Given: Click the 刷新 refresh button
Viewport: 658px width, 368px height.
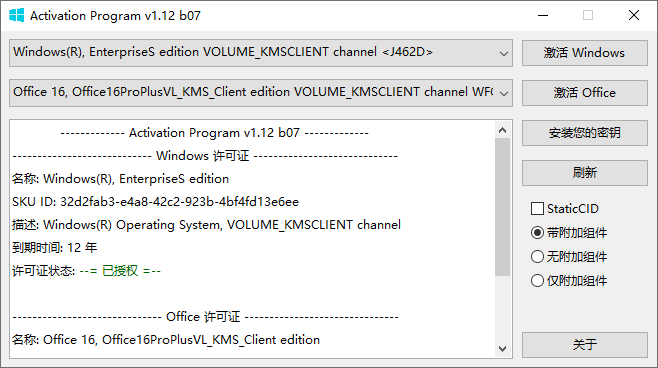Looking at the screenshot, I should click(585, 173).
